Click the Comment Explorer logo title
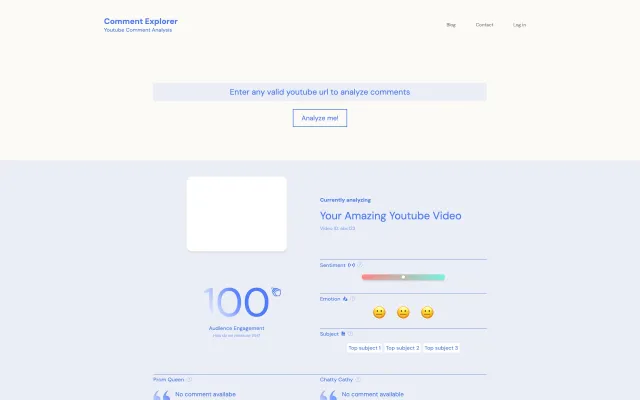This screenshot has height=400, width=640. point(140,21)
